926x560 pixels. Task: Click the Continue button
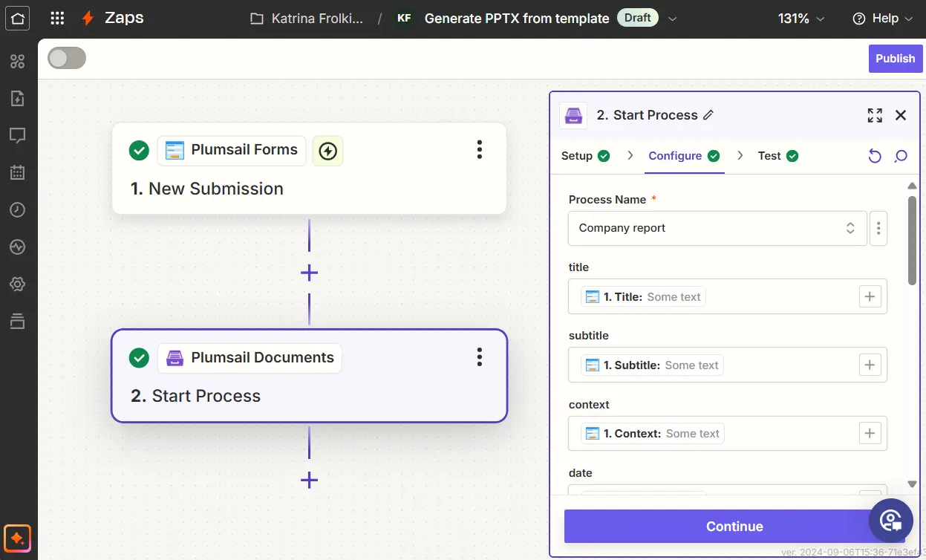[x=734, y=527]
